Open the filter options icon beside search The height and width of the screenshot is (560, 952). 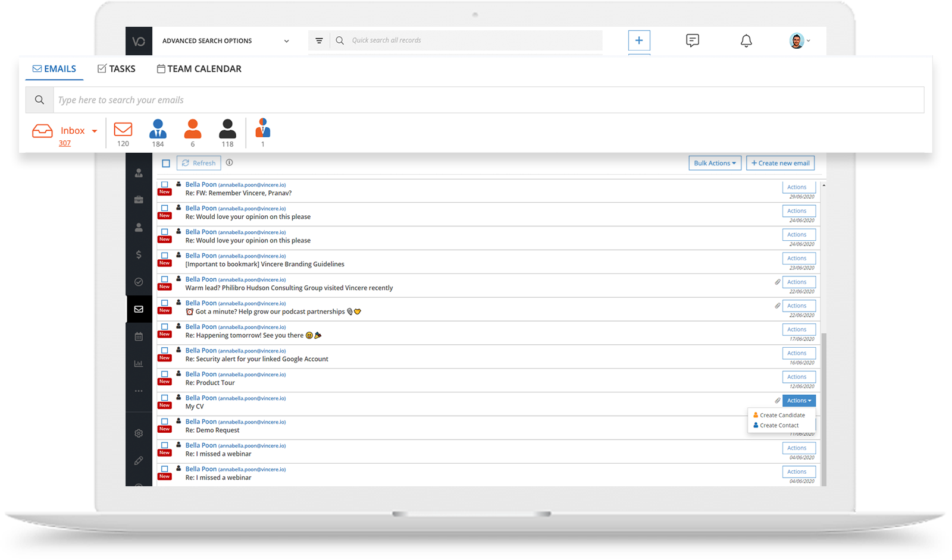[319, 40]
